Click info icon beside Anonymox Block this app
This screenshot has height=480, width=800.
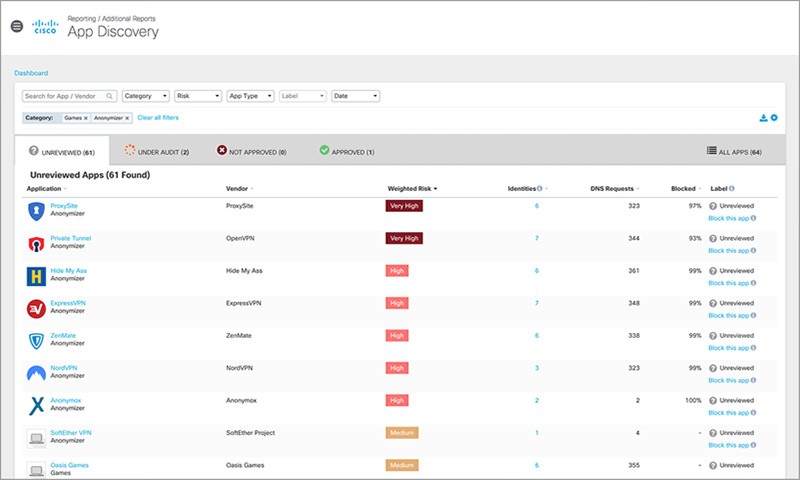click(x=754, y=413)
